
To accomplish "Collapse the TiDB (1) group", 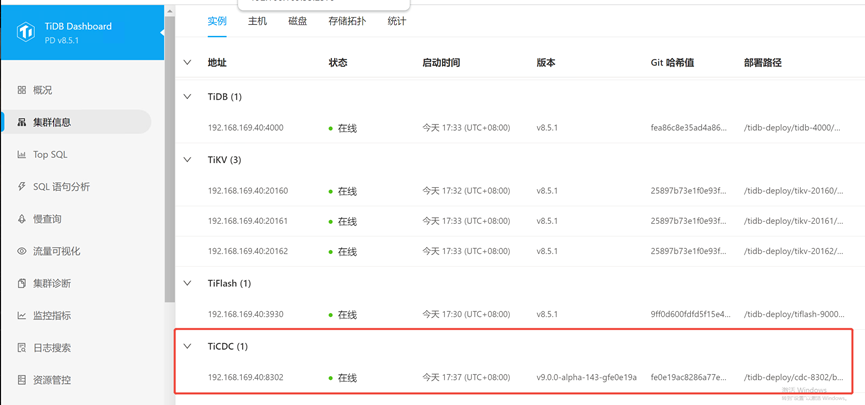I will coord(187,97).
